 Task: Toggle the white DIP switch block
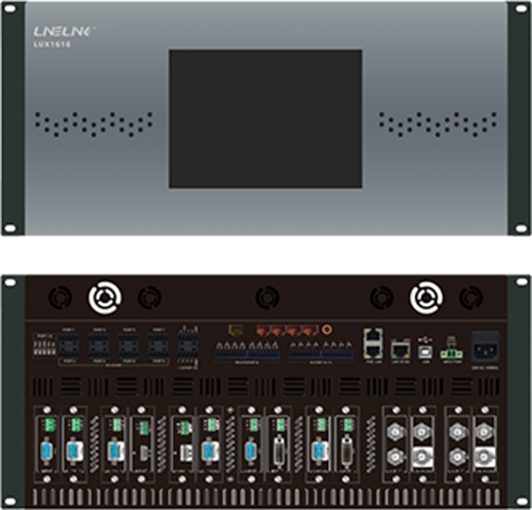coord(44,348)
